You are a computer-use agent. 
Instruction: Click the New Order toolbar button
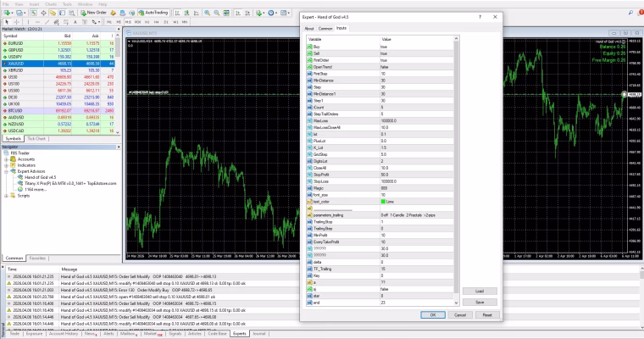click(94, 13)
